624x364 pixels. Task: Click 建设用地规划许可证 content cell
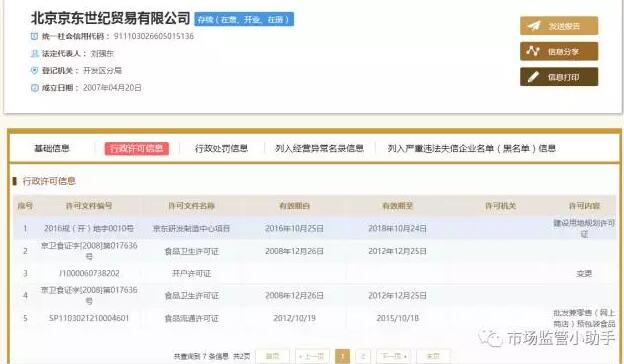coord(584,228)
